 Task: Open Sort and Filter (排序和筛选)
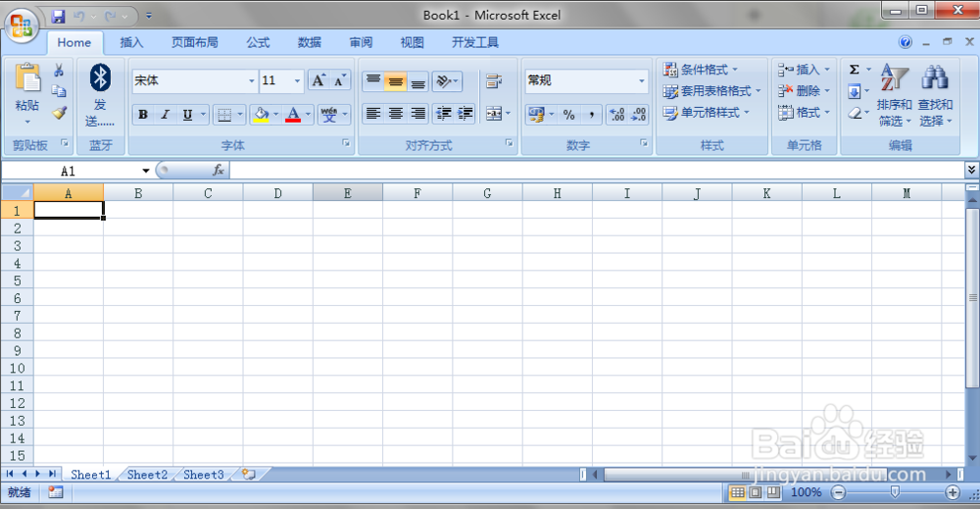tap(895, 95)
